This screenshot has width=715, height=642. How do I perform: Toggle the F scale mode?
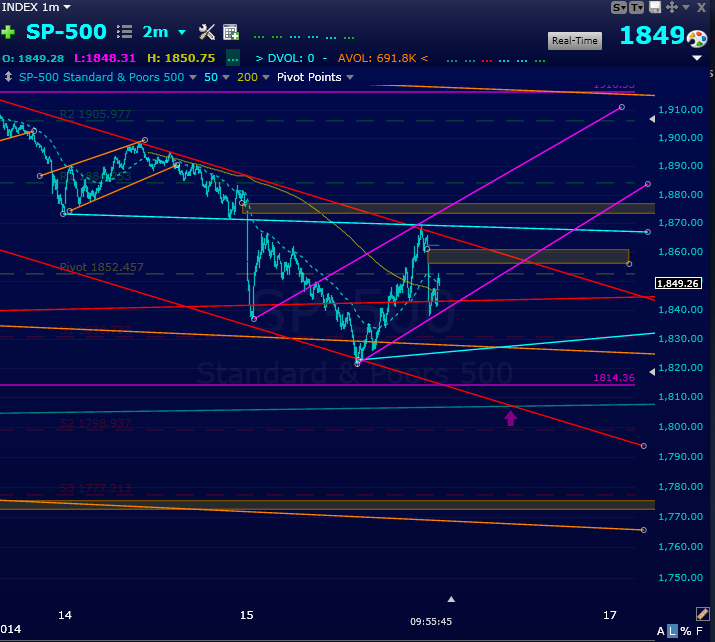coord(699,631)
